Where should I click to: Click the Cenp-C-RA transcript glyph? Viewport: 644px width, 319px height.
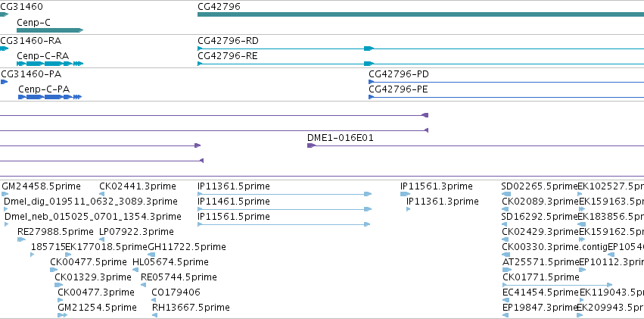pyautogui.click(x=50, y=64)
